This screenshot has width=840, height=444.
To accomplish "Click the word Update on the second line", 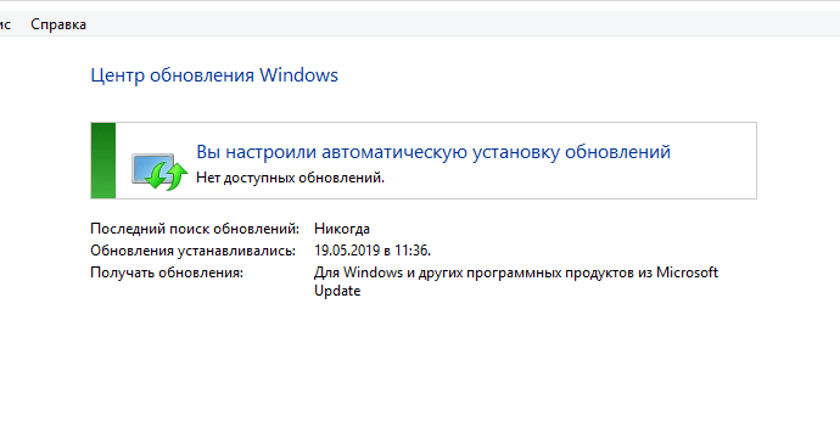I will (337, 291).
